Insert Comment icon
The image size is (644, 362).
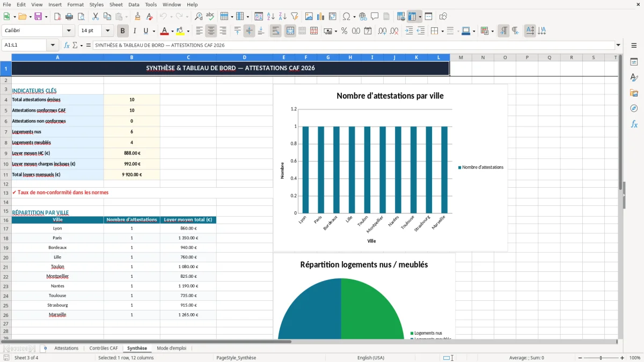point(375,17)
